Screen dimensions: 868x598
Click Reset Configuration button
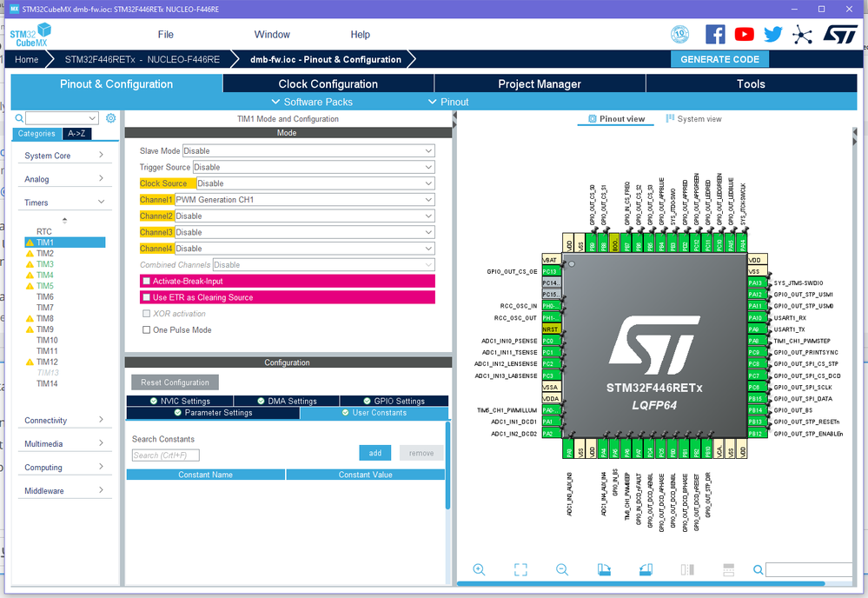click(175, 382)
